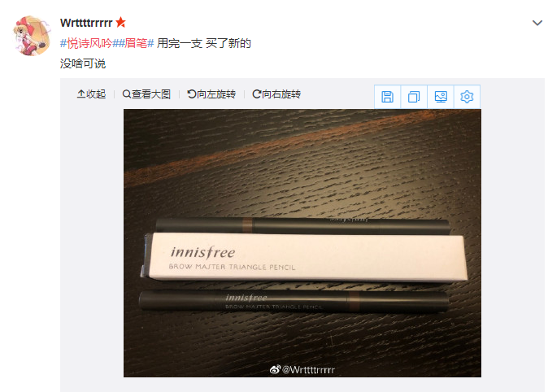Open the Wrttttrrrrr username profile link
548x392 pixels.
pyautogui.click(x=86, y=23)
